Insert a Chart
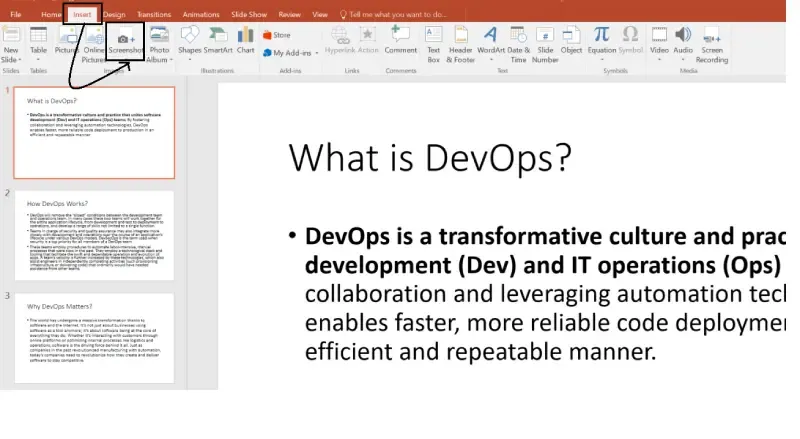Viewport: 800px width, 439px height. 245,40
